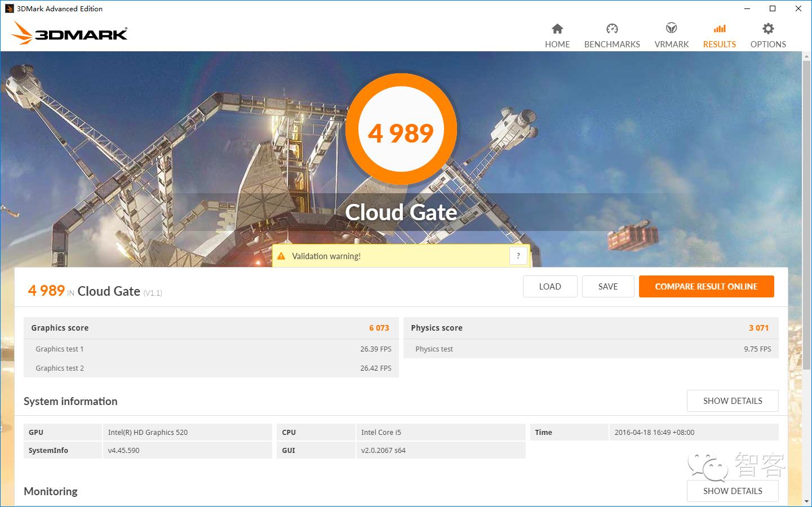Close the 3DMark Advanced Edition window

[798, 8]
